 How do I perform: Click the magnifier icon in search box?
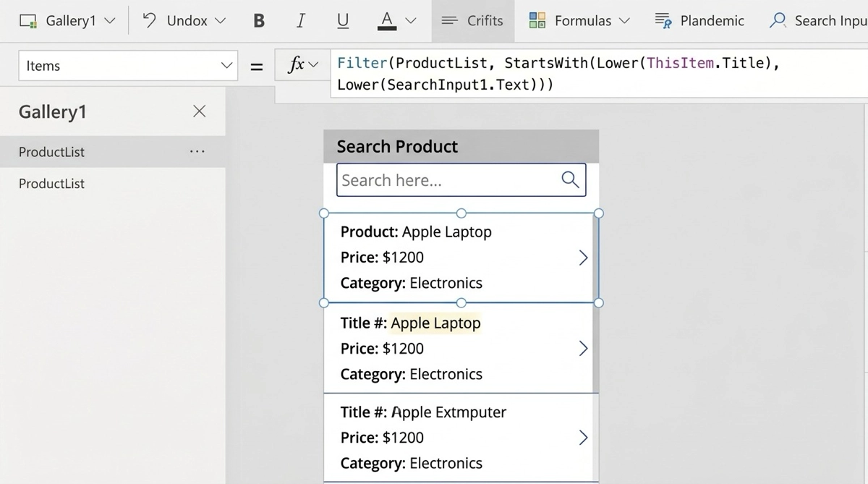point(570,180)
